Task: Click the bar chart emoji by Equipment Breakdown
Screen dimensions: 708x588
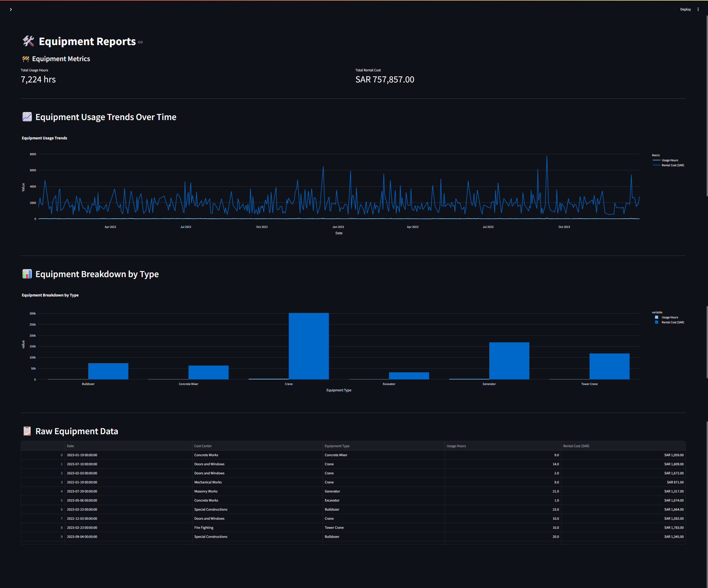Action: (27, 274)
